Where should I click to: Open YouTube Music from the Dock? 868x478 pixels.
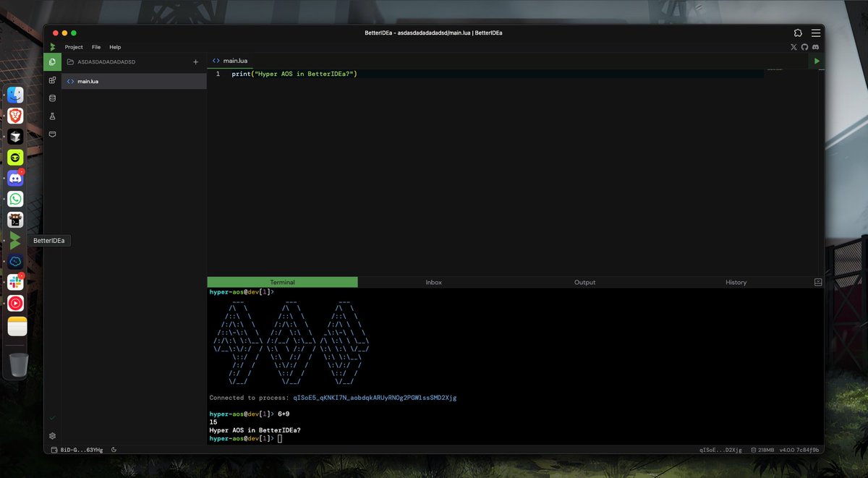(x=15, y=303)
